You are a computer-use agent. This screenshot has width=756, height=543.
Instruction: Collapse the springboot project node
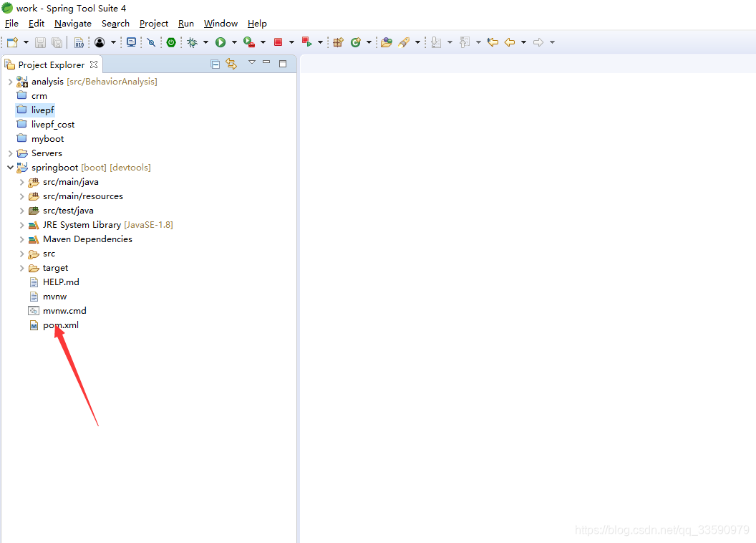10,168
